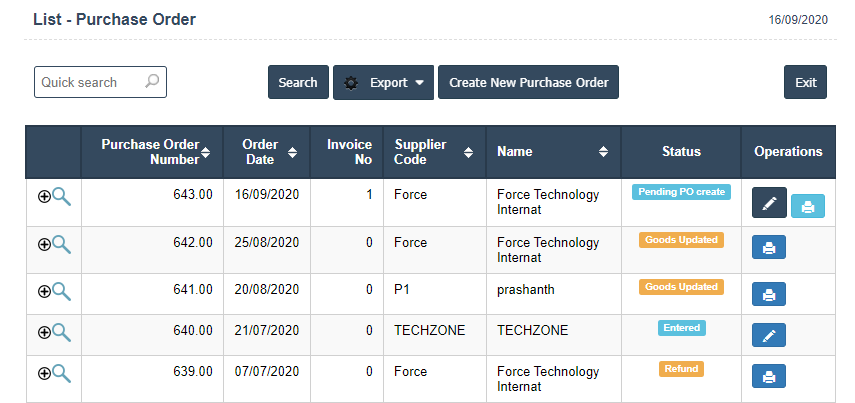Viewport: 855px width, 403px height.
Task: Expand row details for order 643.00
Action: click(43, 196)
